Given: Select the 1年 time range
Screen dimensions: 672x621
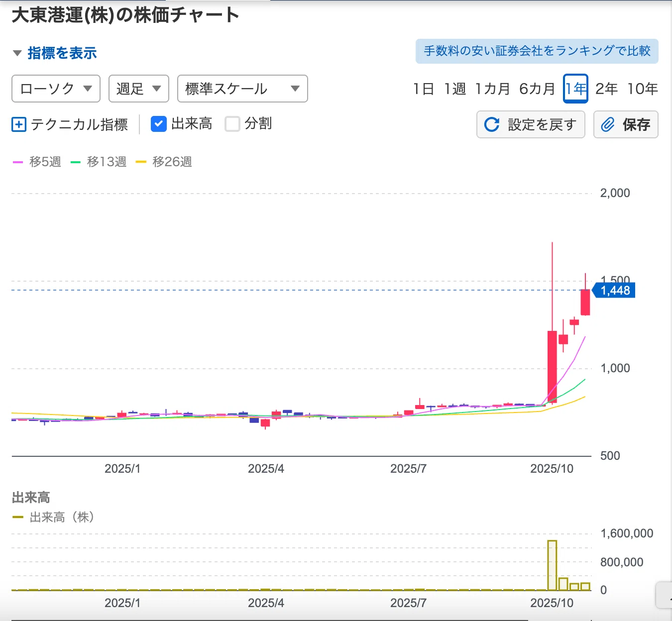Looking at the screenshot, I should (575, 89).
